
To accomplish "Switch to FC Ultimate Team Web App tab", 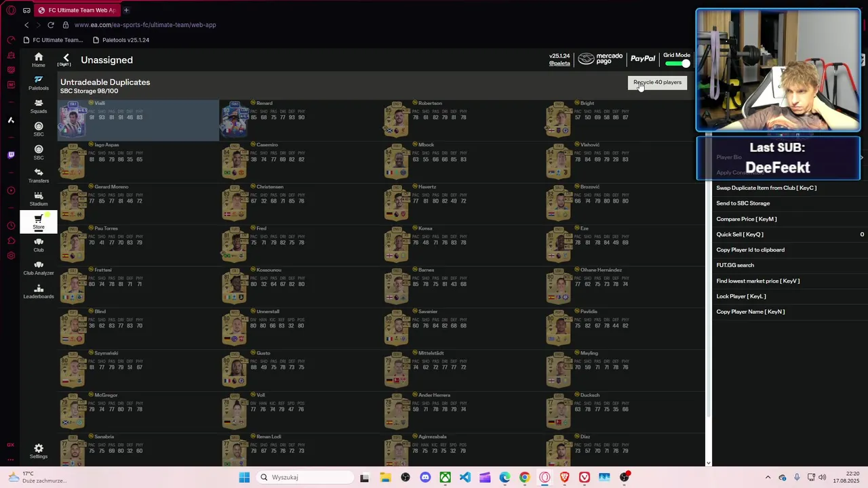I will click(x=76, y=10).
